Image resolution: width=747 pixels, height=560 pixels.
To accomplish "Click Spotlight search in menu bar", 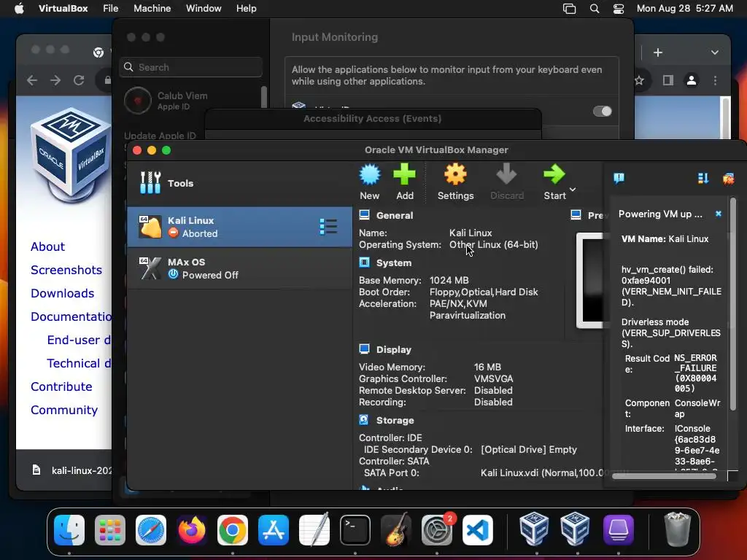I will pos(594,9).
